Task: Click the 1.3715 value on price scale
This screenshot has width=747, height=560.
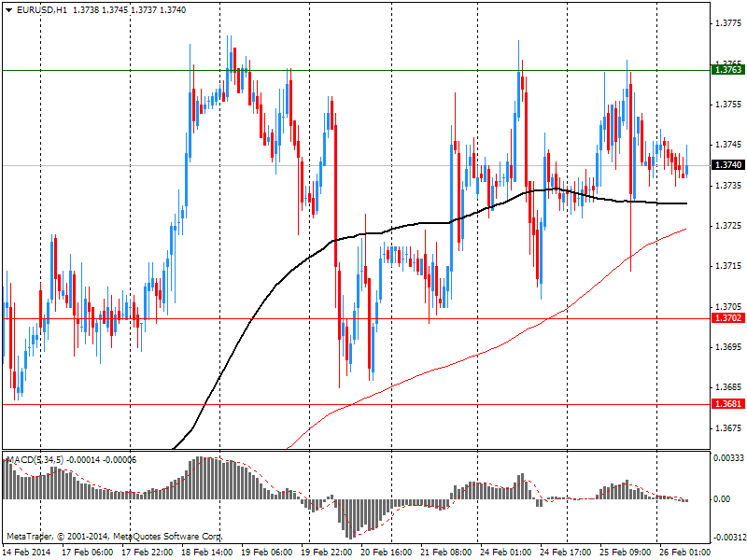Action: 726,267
